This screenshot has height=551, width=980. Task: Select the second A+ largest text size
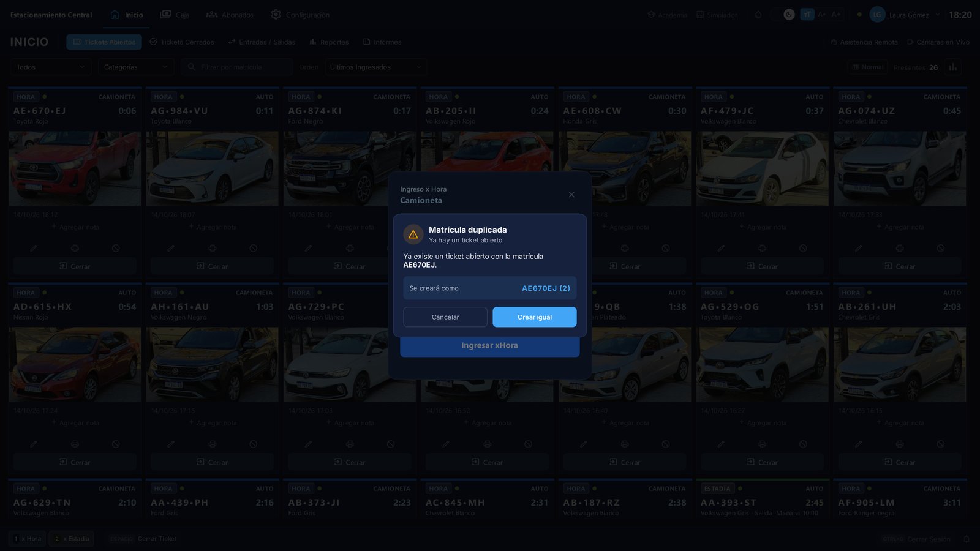click(836, 15)
